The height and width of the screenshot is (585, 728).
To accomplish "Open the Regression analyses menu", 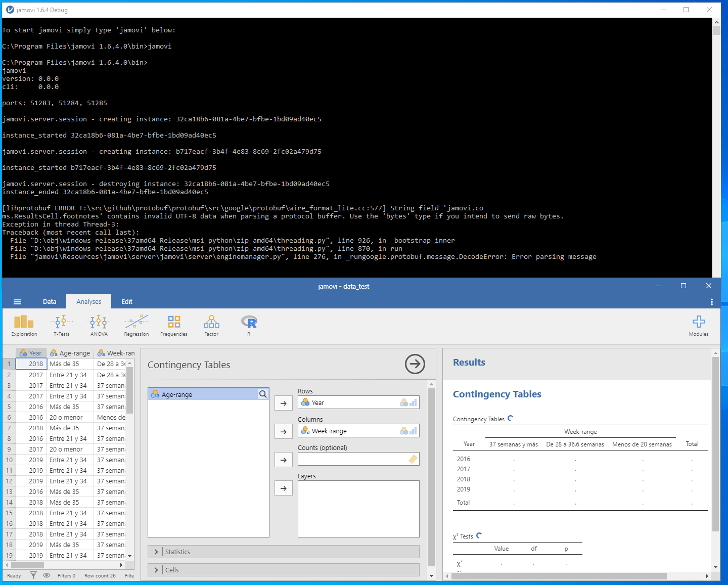I will pos(136,325).
